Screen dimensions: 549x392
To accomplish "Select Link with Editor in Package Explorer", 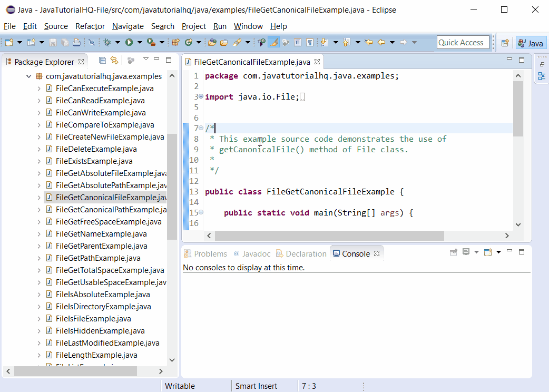I will (114, 61).
